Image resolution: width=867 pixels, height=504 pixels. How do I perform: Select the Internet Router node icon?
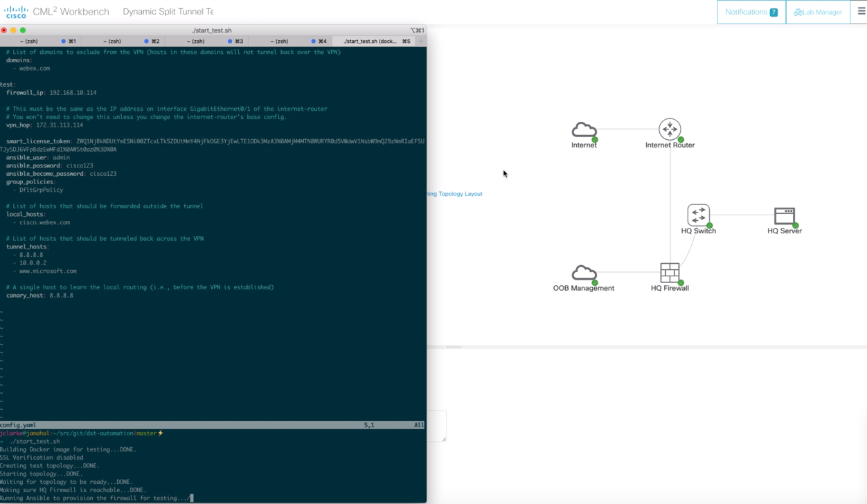670,129
